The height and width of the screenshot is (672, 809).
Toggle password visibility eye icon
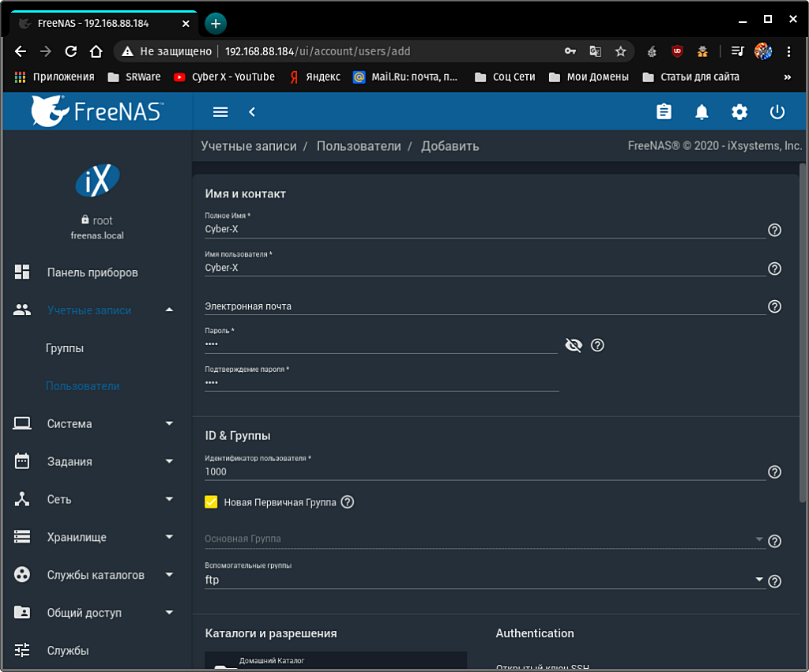(x=574, y=345)
